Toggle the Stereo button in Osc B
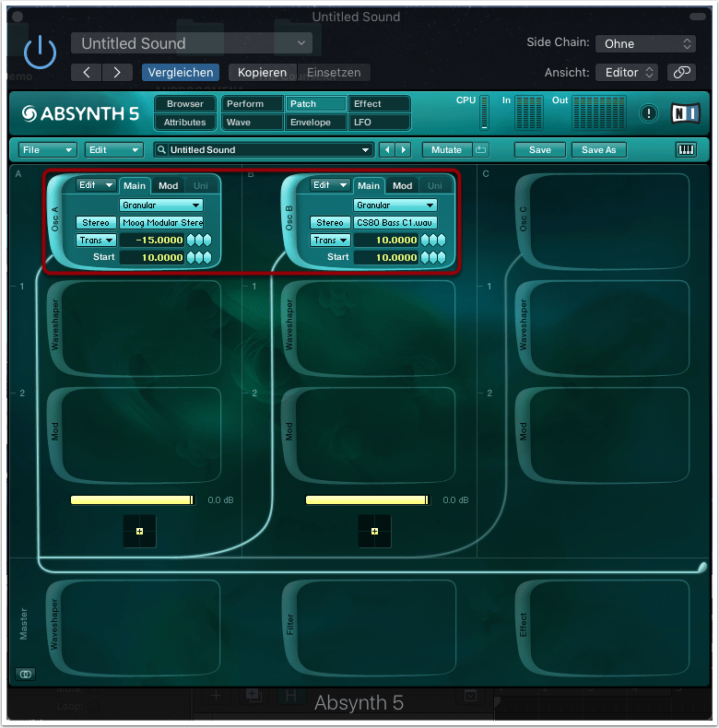 coord(330,222)
